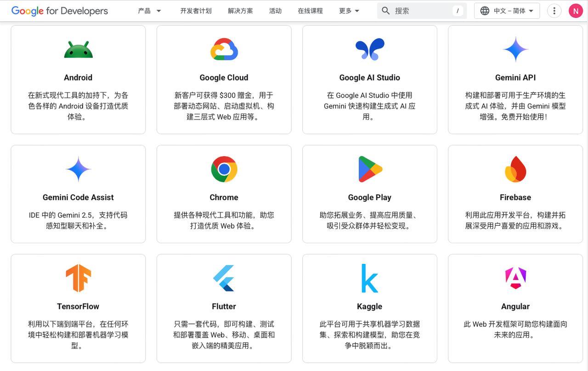Open the Angular title link
The image size is (588, 371).
(515, 306)
